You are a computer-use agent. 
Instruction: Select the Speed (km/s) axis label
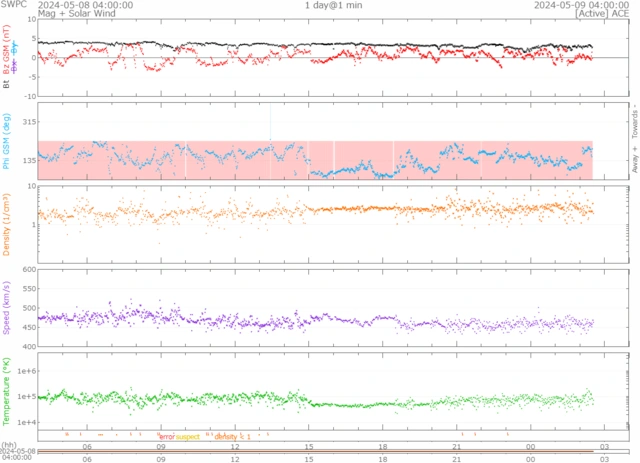point(6,307)
